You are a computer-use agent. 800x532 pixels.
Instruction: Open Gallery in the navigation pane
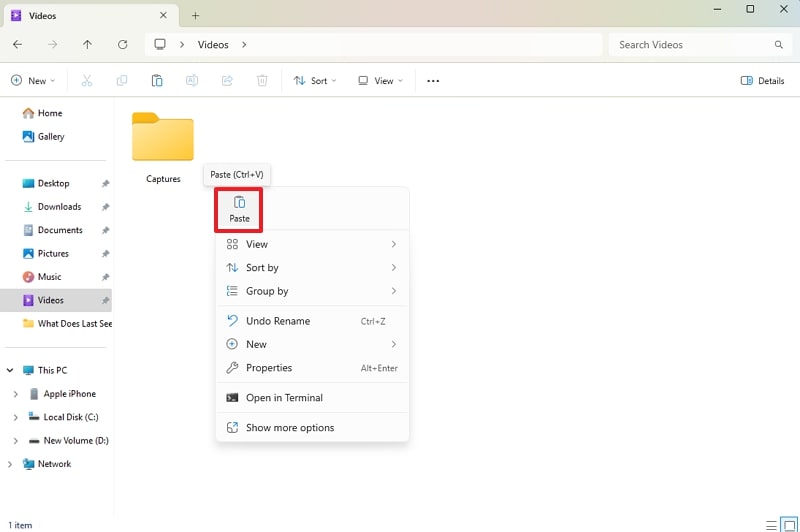coord(43,137)
